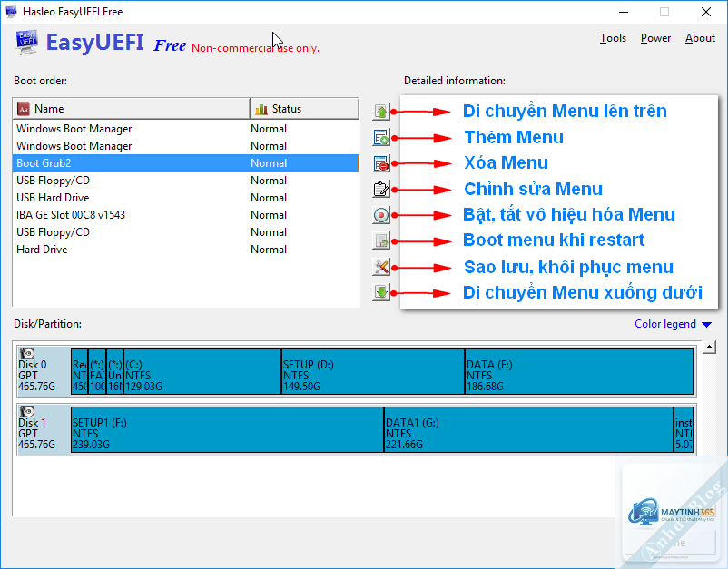Select the (C:) NTFS 129.03G partition
The width and height of the screenshot is (728, 569).
[202, 372]
